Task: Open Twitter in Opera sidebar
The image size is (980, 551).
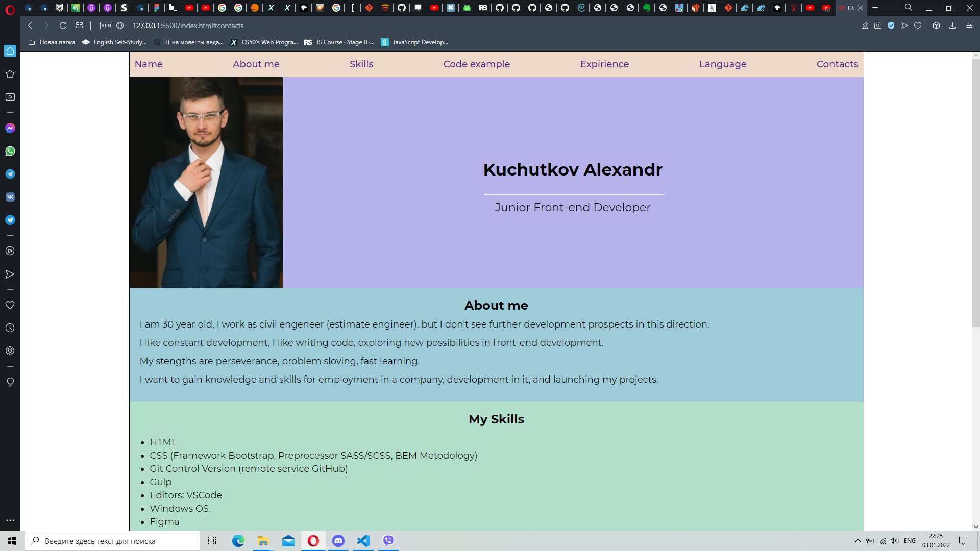Action: coord(10,220)
